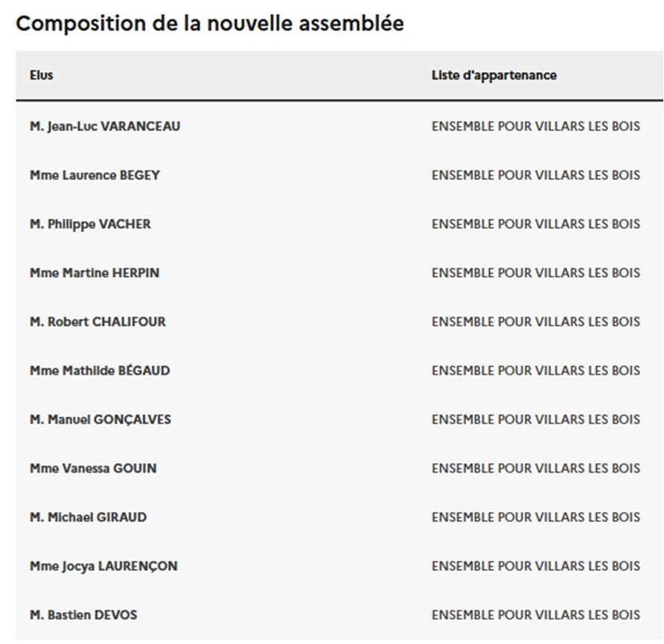Select the name M. Robert CHALIFOUR
Screen dimensions: 664x644
click(x=98, y=322)
